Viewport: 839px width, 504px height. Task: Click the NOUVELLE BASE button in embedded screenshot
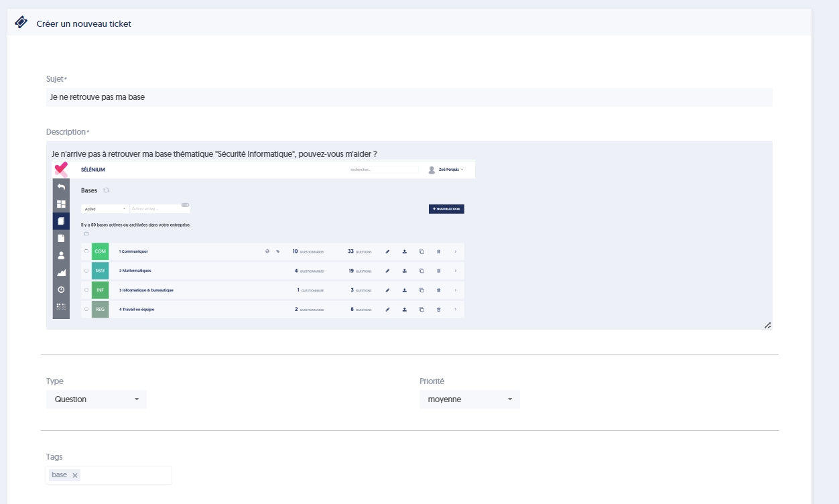pyautogui.click(x=446, y=209)
